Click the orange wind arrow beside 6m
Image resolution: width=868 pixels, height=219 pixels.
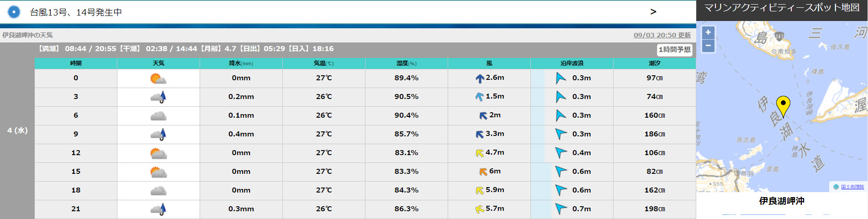(x=483, y=172)
